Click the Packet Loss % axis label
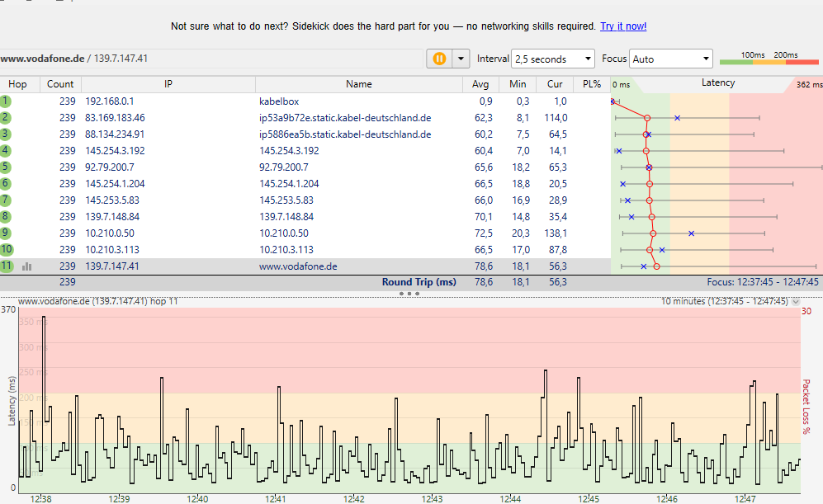 click(806, 406)
